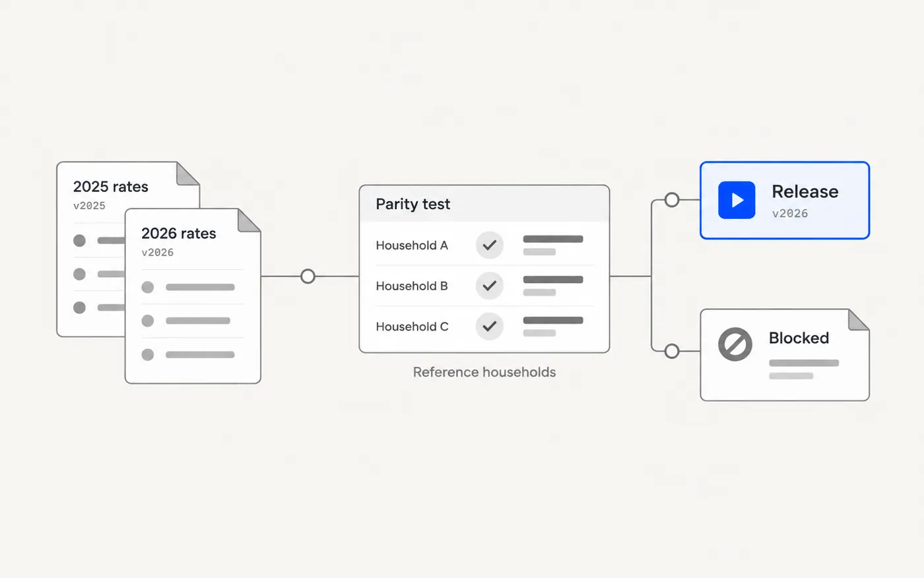Click the v2026 label under Release

point(790,213)
